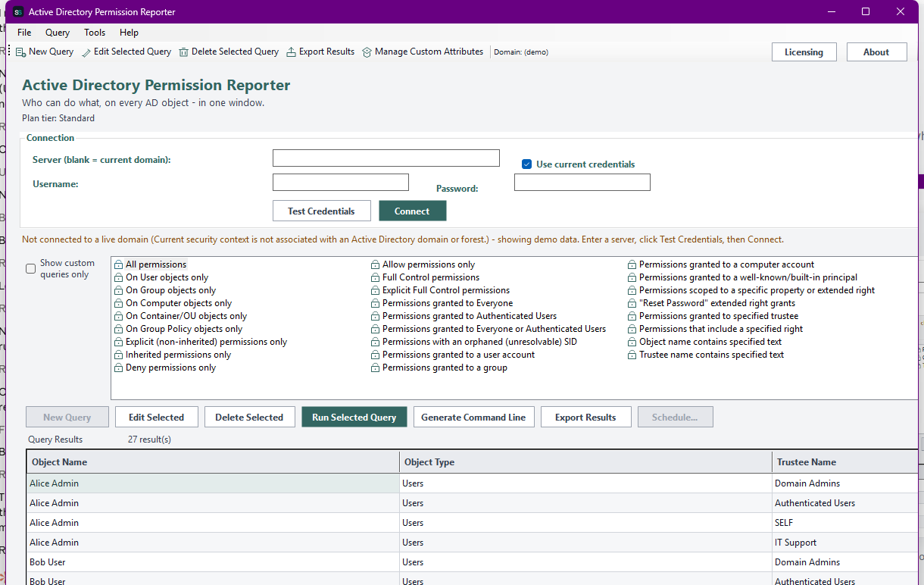This screenshot has width=924, height=585.
Task: Open the Query menu
Action: (58, 33)
